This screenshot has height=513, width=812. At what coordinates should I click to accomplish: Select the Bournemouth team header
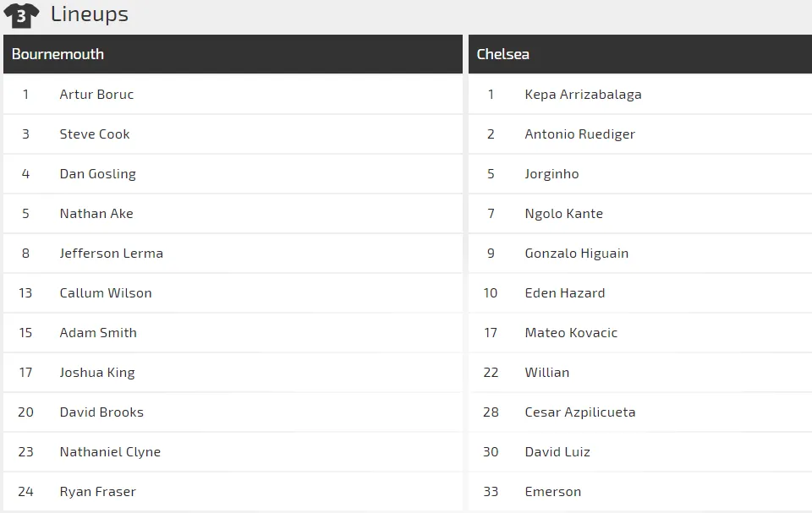(x=233, y=54)
